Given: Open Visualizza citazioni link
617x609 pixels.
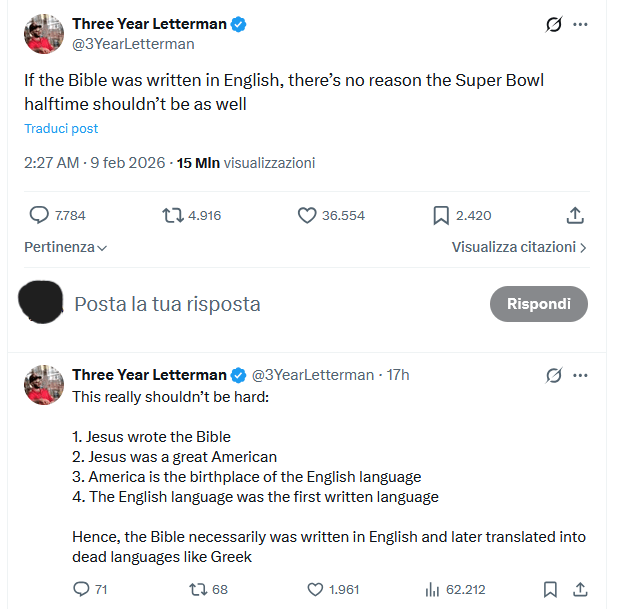Looking at the screenshot, I should (518, 247).
